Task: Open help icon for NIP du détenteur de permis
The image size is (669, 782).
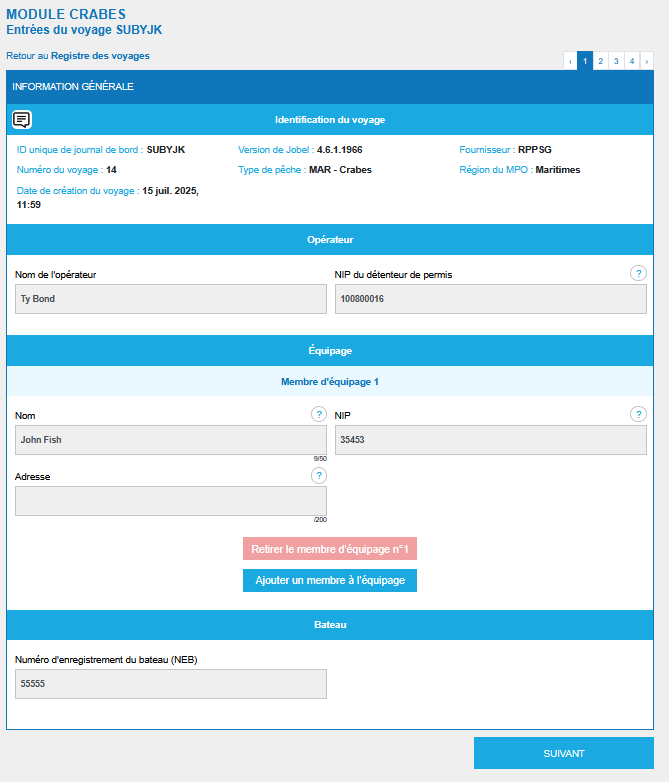Action: 638,273
